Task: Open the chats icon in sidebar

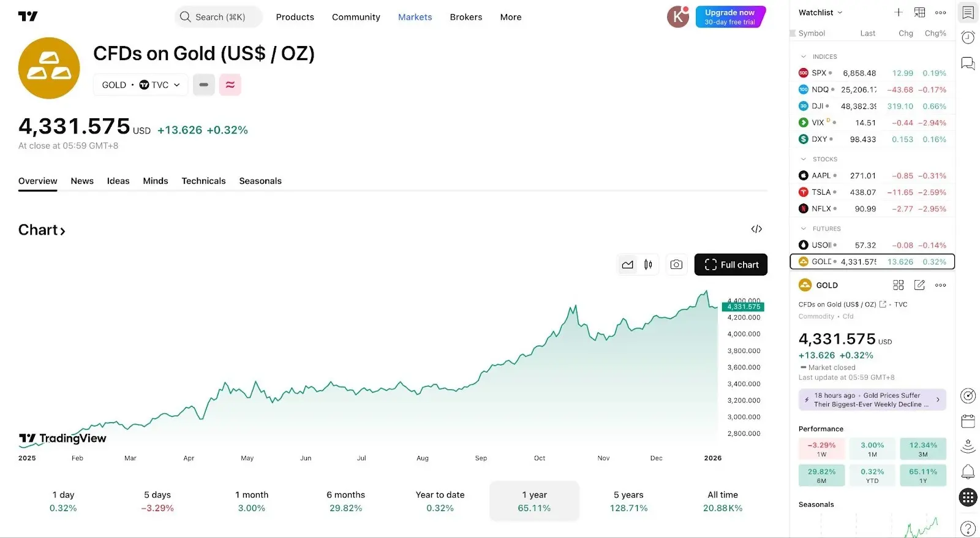Action: click(968, 63)
